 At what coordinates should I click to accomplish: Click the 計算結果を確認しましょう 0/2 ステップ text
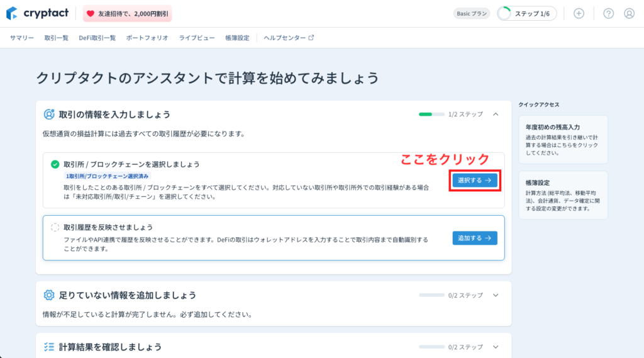click(x=465, y=347)
